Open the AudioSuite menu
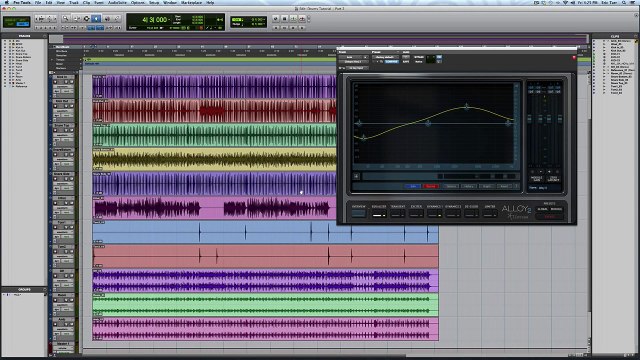The width and height of the screenshot is (640, 360). click(117, 2)
